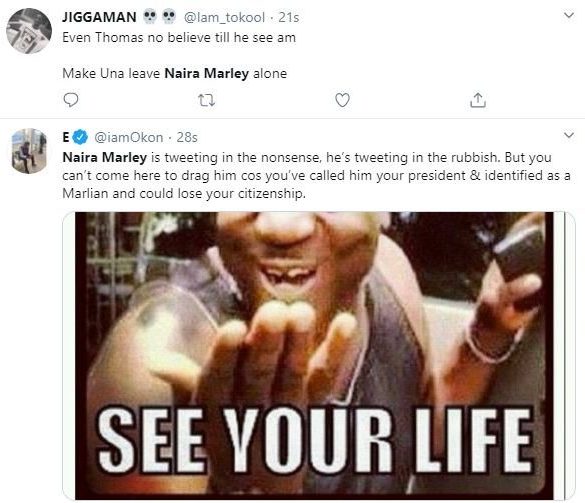Screen dimensions: 585x503
Task: Open JIGGAMAN tweet options chevron
Action: point(569,15)
